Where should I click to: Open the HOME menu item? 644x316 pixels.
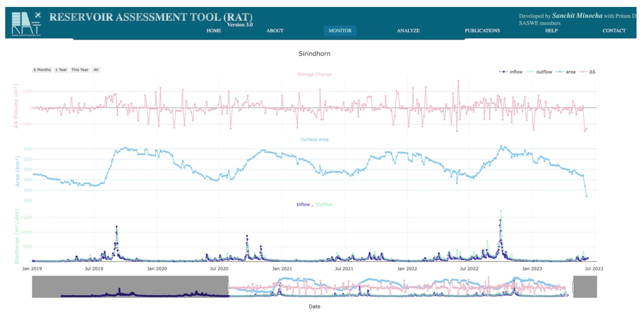tap(214, 31)
